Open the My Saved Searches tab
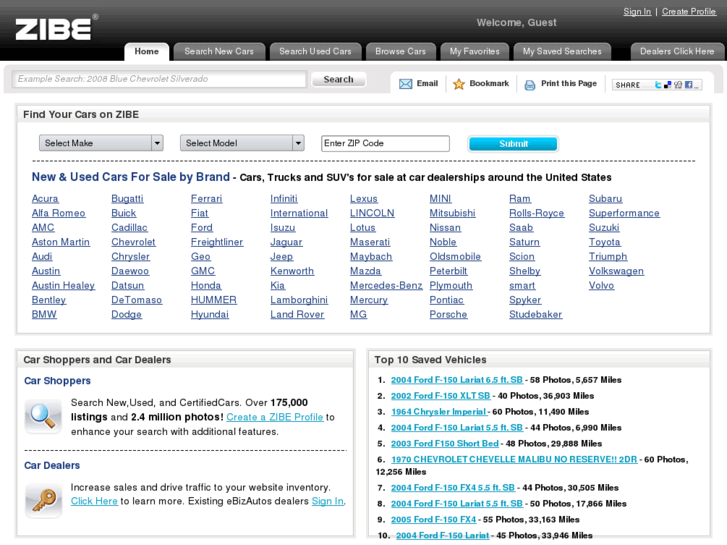Image resolution: width=727 pixels, height=545 pixels. click(562, 51)
